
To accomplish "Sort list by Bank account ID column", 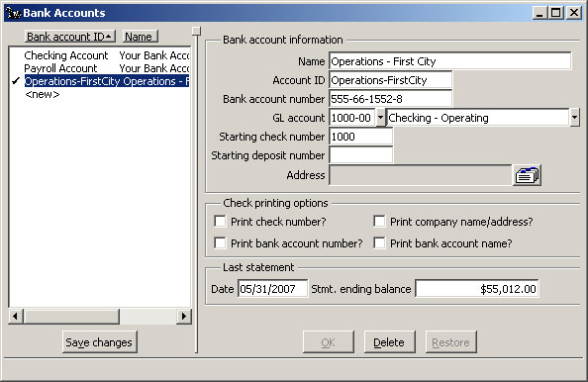I will coord(70,37).
